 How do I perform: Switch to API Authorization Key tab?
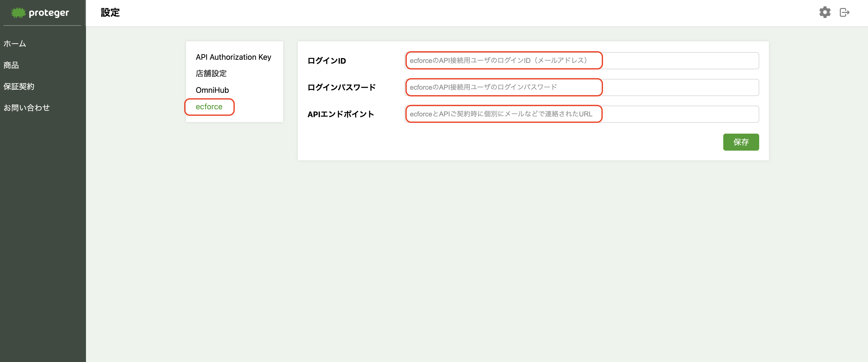pos(233,57)
